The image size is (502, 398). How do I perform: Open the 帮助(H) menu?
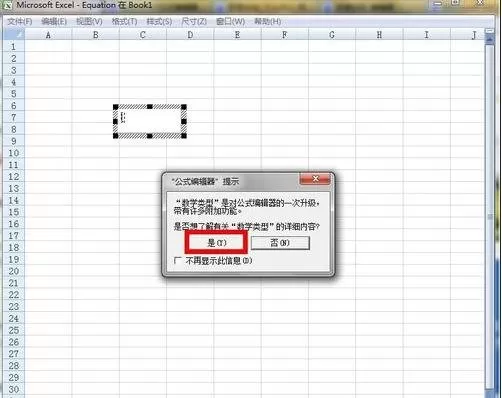tap(268, 22)
